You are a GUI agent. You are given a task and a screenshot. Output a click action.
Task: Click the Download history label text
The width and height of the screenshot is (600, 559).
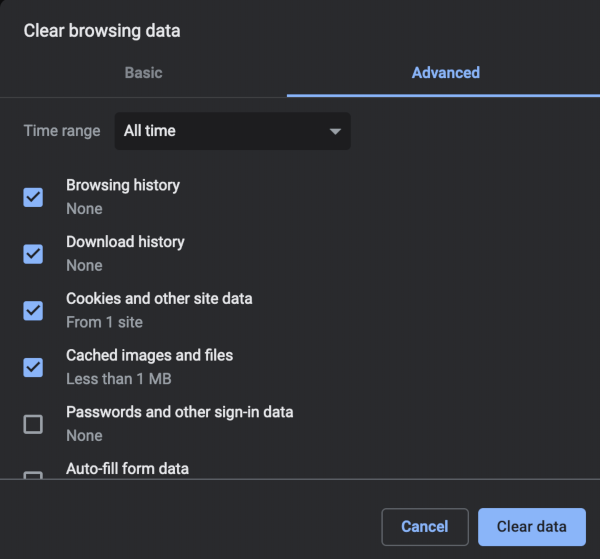125,242
